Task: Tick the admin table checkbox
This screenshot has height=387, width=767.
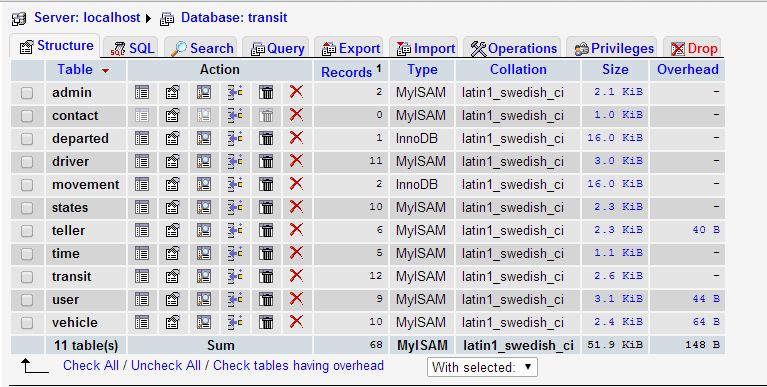Action: 27,93
